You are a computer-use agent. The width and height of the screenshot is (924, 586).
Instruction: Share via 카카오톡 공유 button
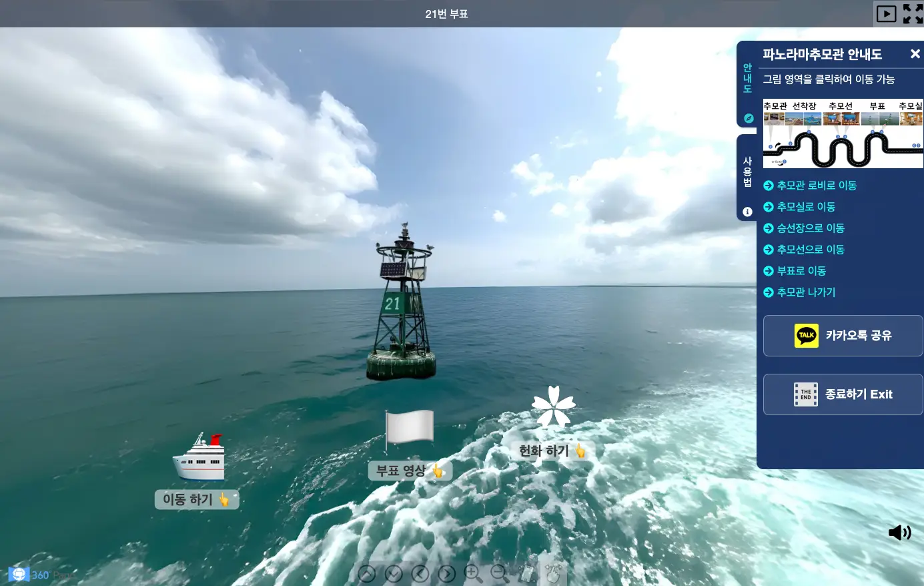pos(843,336)
